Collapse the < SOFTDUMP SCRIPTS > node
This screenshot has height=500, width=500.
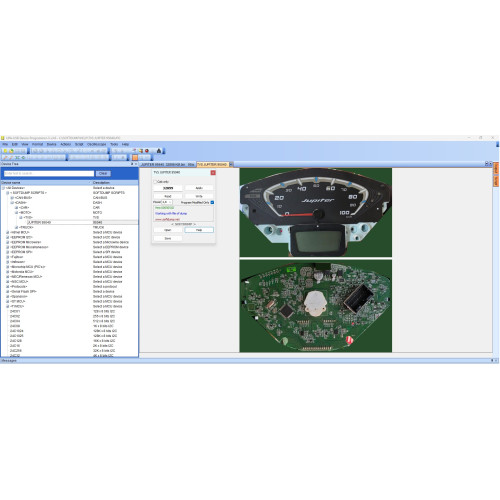tap(8, 193)
